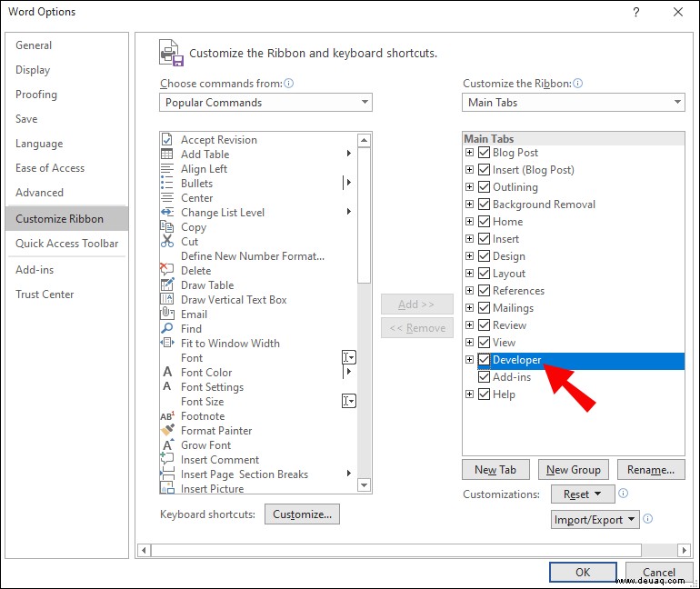Open the Popular Commands dropdown

point(265,102)
